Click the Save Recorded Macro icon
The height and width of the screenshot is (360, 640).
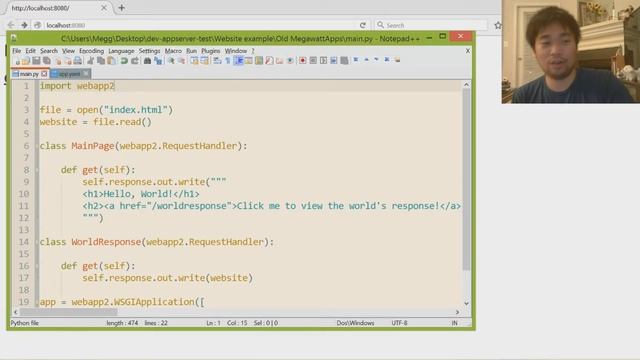point(344,61)
